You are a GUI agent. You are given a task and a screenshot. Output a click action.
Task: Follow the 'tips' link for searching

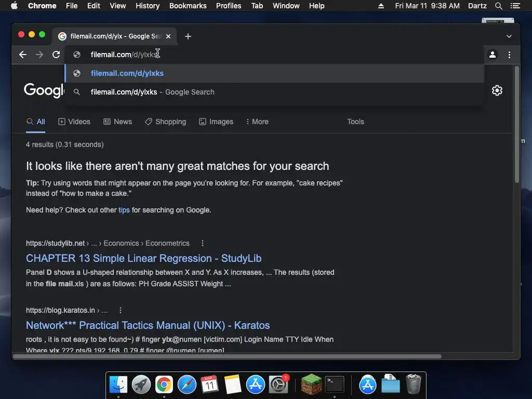coord(124,210)
